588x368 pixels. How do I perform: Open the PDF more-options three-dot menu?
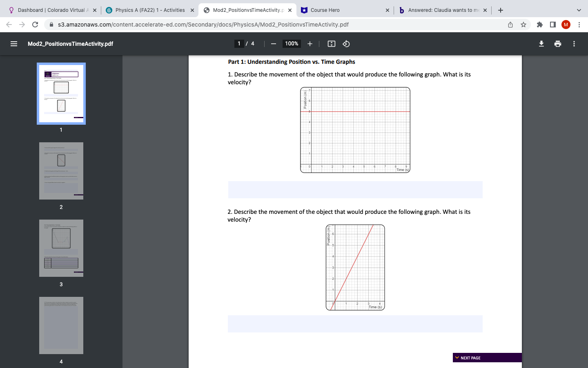[x=574, y=44]
